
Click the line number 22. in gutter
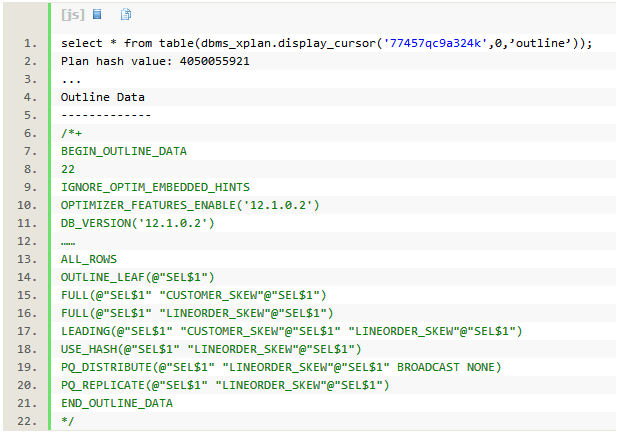point(27,421)
